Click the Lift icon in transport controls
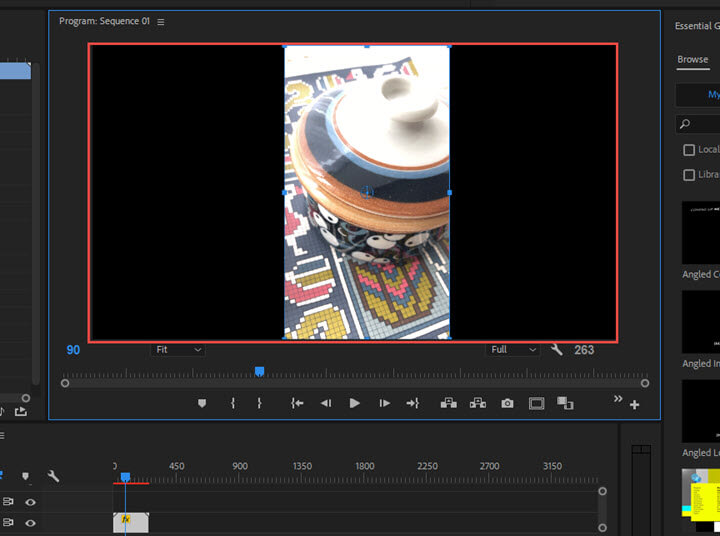The width and height of the screenshot is (720, 536). [x=449, y=403]
